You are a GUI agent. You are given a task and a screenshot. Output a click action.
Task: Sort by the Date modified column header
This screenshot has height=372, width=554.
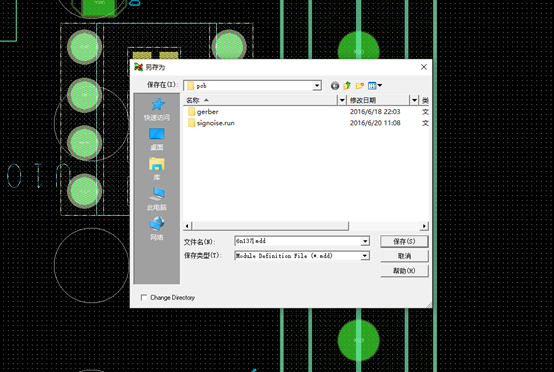[378, 100]
